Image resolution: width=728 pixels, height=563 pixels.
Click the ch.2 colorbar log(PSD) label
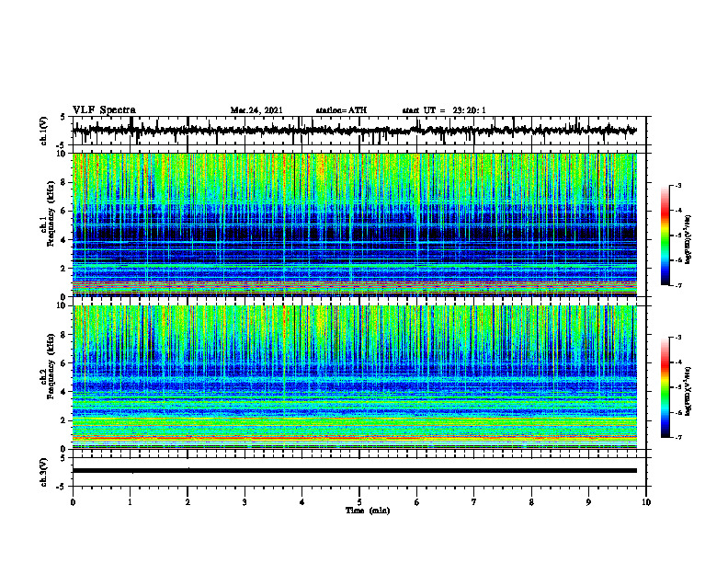tap(688, 391)
